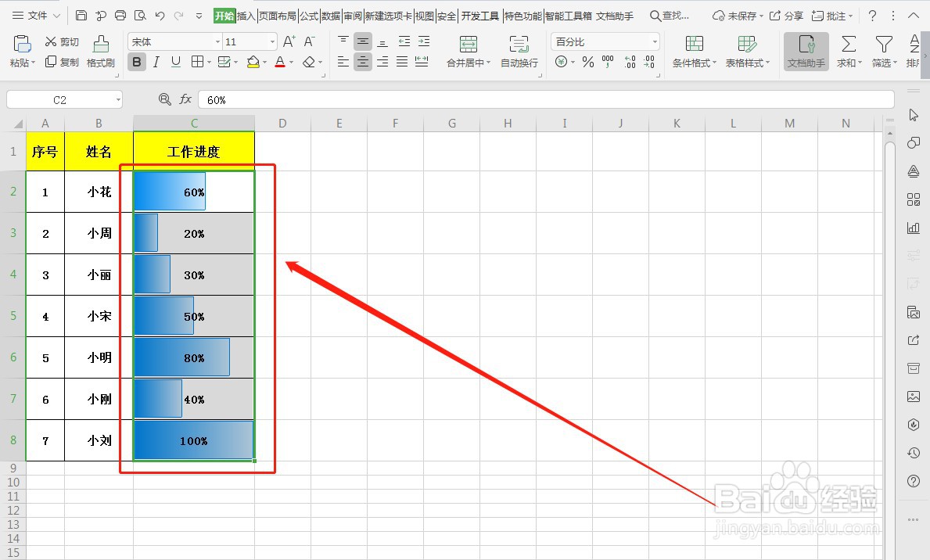The image size is (930, 560).
Task: Click the formula bar showing 60%
Action: pyautogui.click(x=546, y=99)
